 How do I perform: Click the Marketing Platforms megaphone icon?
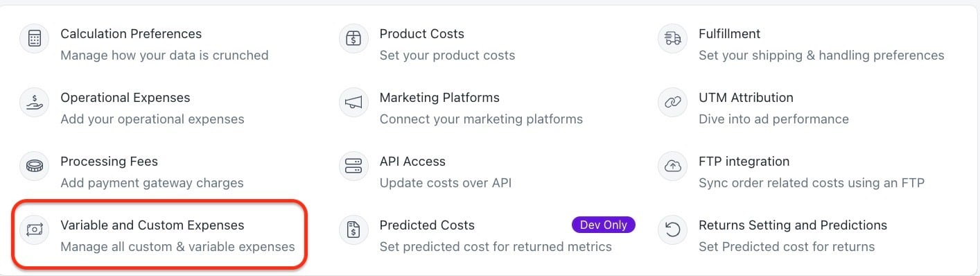click(353, 102)
